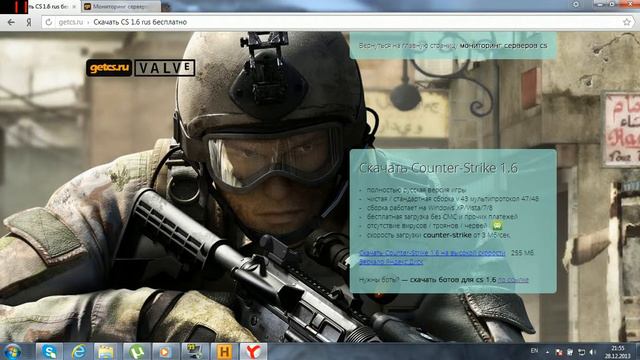Image resolution: width=640 pixels, height=360 pixels.
Task: Go back using the browser arrow
Action: pyautogui.click(x=11, y=22)
